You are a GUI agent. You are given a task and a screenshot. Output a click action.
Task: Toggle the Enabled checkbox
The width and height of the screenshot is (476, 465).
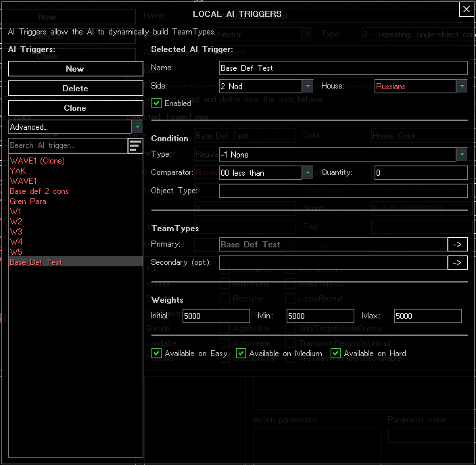coord(156,103)
